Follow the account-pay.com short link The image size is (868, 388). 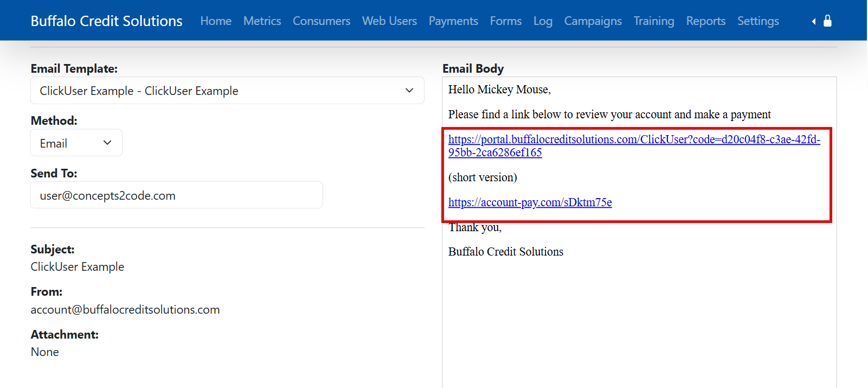[x=530, y=202]
